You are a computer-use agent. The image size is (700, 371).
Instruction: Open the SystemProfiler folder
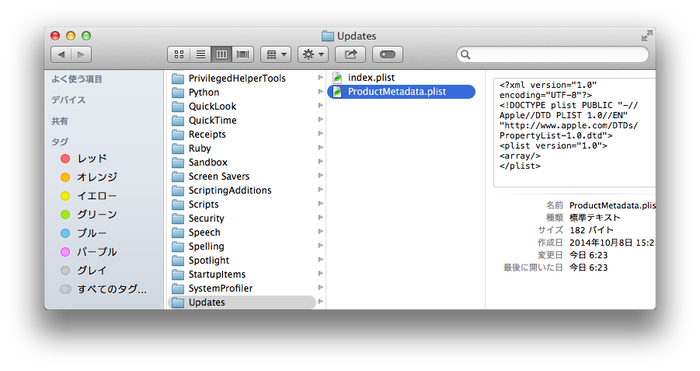tap(212, 288)
